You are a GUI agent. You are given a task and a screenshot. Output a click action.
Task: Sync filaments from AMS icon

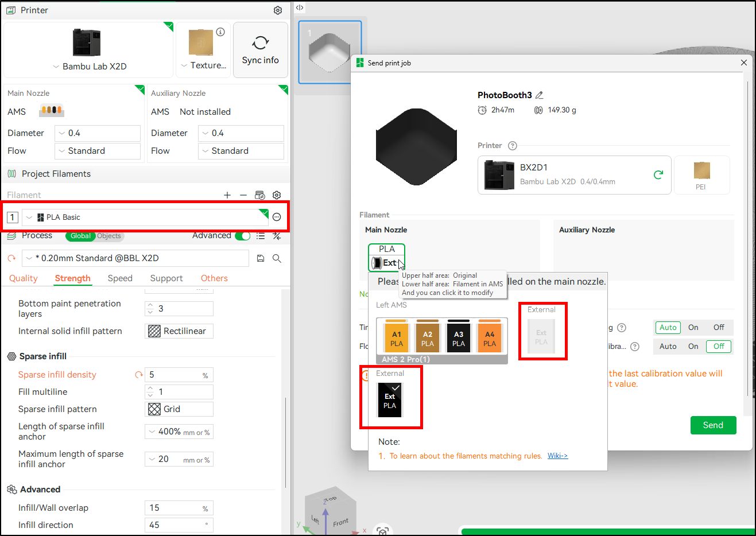pos(260,195)
